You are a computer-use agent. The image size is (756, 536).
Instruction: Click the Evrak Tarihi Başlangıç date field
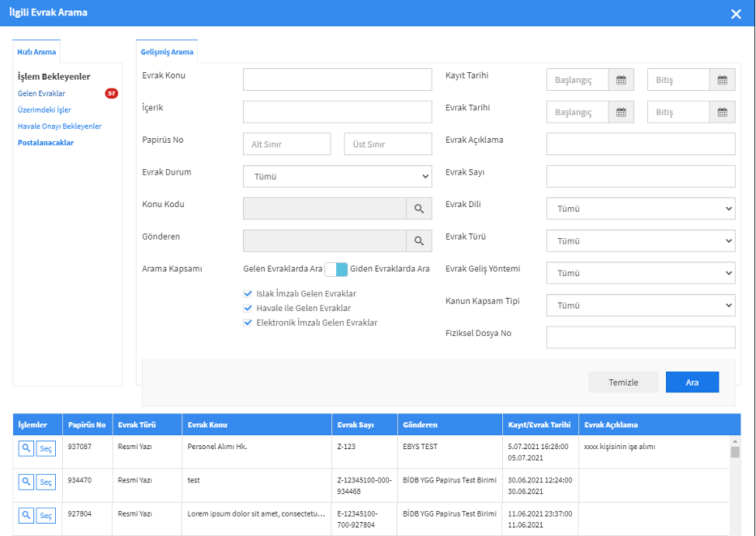click(577, 112)
